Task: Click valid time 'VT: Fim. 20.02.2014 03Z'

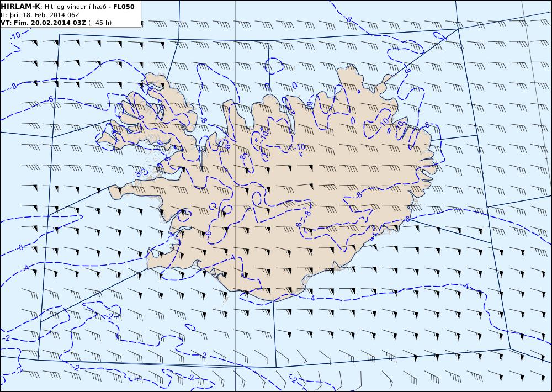Action: [x=43, y=23]
